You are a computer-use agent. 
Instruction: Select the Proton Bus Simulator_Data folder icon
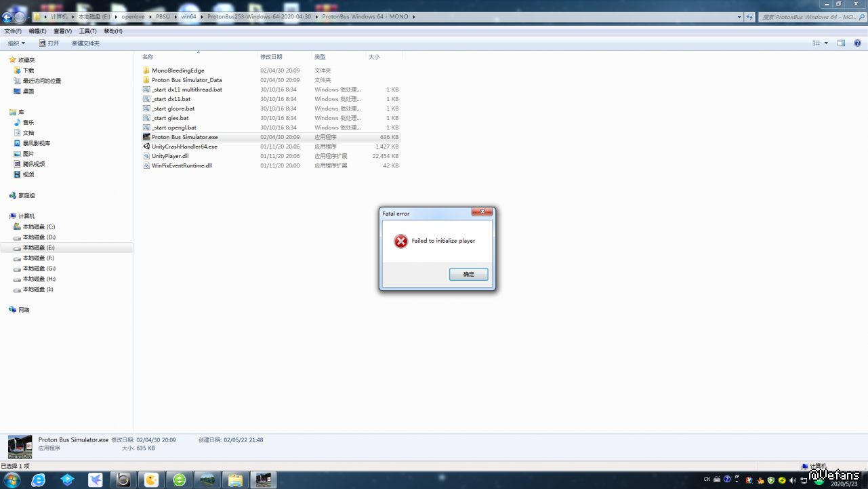[146, 80]
